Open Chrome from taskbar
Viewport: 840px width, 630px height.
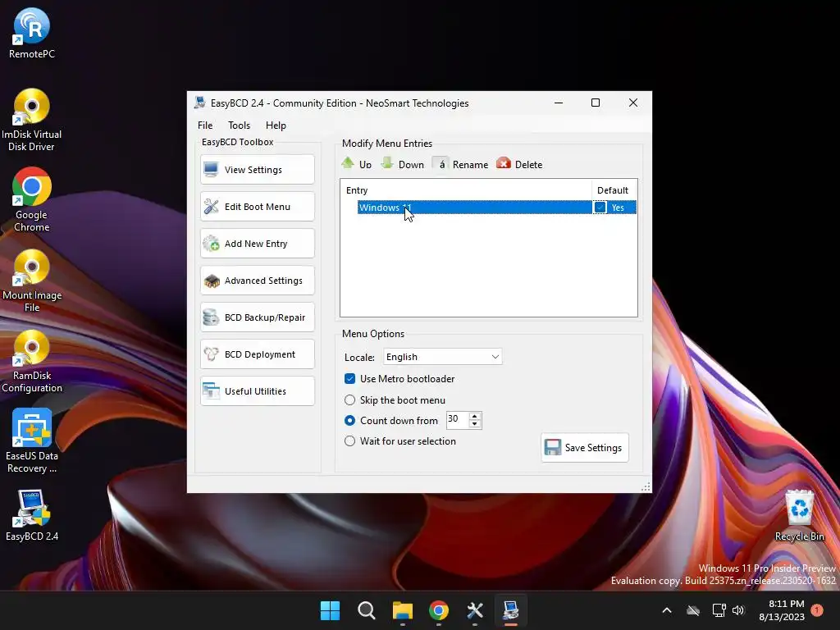pyautogui.click(x=439, y=610)
